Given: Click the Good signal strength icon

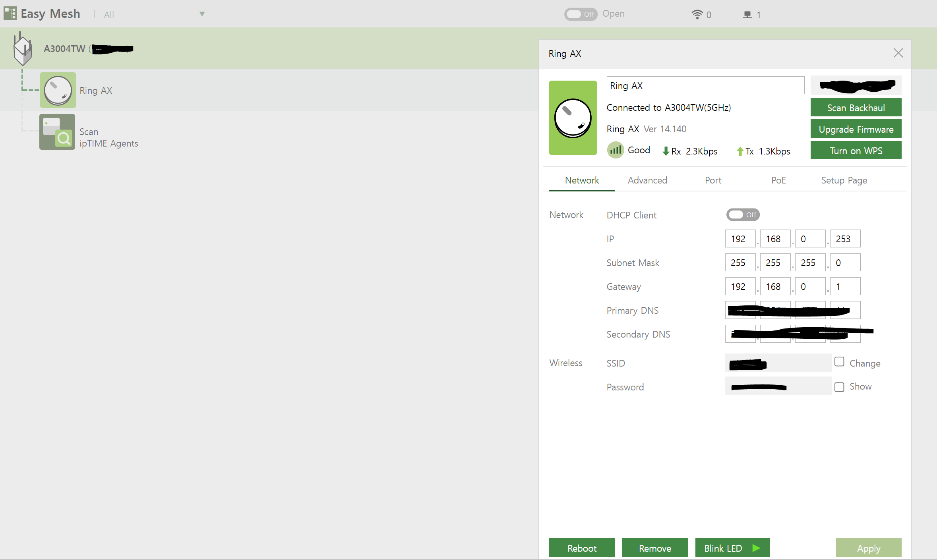Looking at the screenshot, I should point(616,150).
